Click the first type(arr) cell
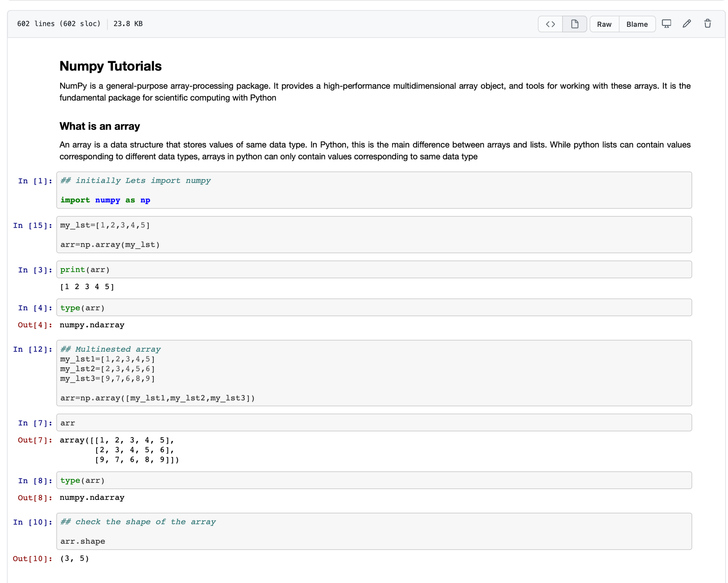The width and height of the screenshot is (728, 583). click(373, 308)
